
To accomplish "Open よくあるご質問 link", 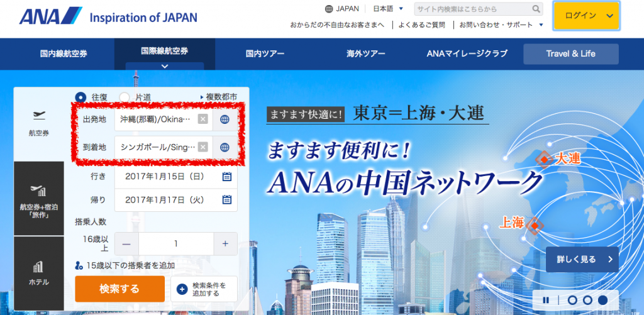I will (x=421, y=25).
